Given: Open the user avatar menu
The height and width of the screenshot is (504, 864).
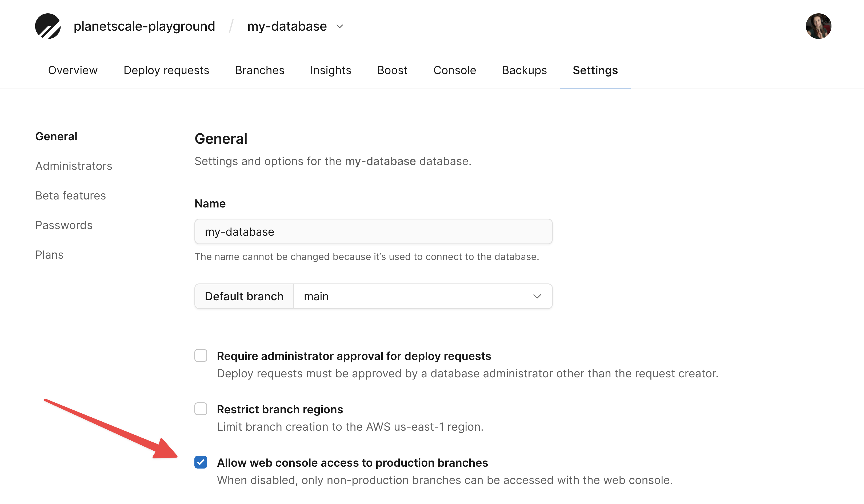Looking at the screenshot, I should (x=818, y=26).
